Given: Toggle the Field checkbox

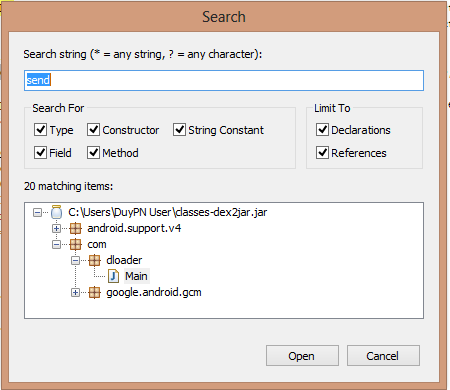Looking at the screenshot, I should point(40,153).
